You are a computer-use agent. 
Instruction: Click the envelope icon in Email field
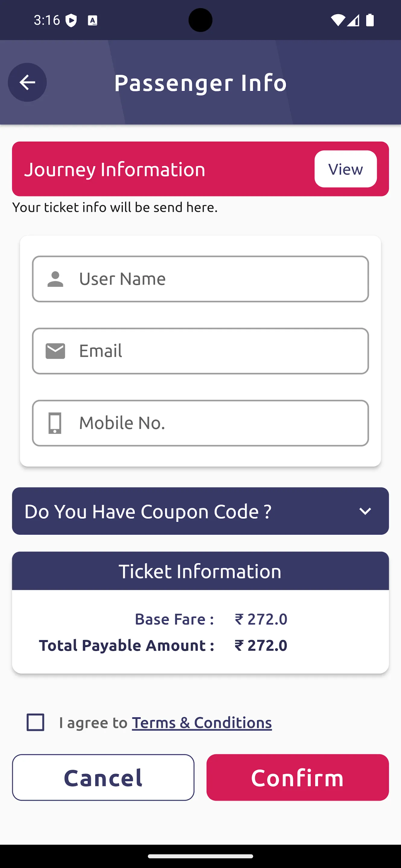tap(55, 351)
